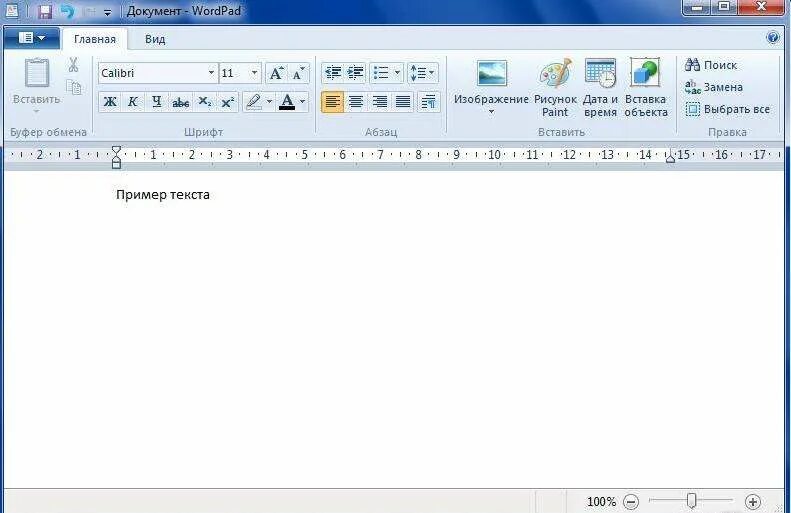Click the Save icon in quick access toolbar
Viewport: 791px width, 513px height.
tap(45, 12)
